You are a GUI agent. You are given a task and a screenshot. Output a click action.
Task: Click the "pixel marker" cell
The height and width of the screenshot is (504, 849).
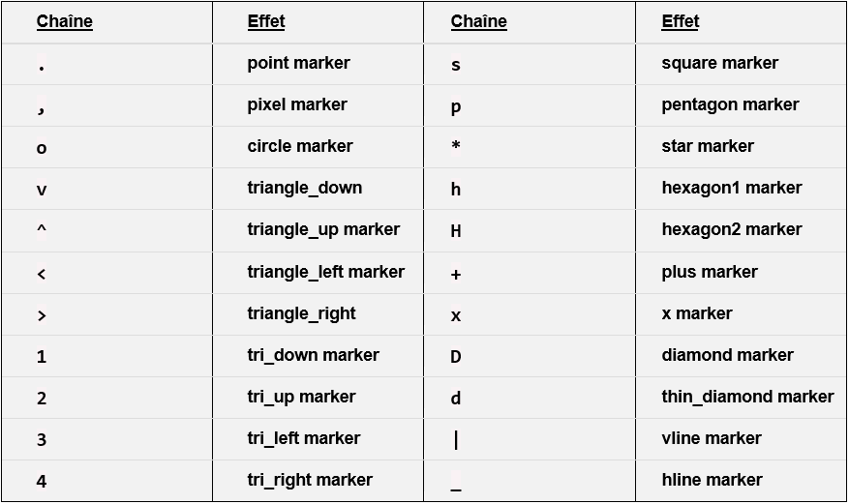(x=296, y=104)
